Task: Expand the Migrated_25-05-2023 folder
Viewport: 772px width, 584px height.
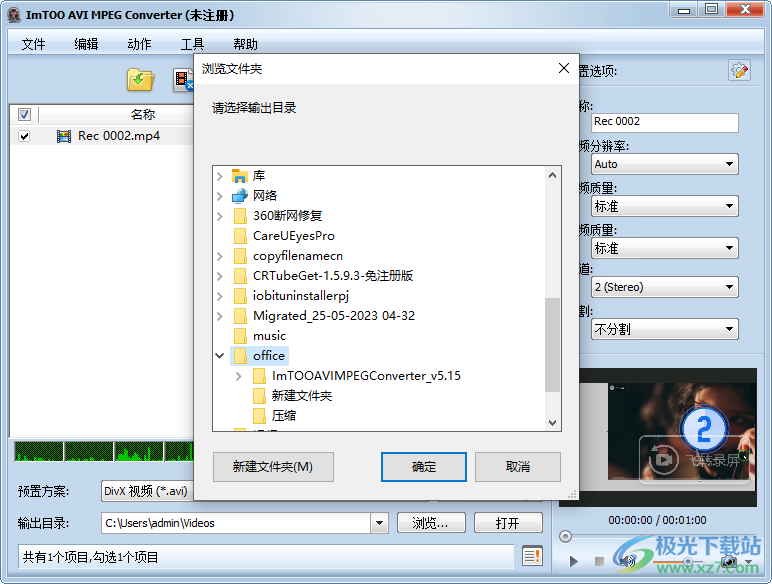Action: (x=220, y=316)
